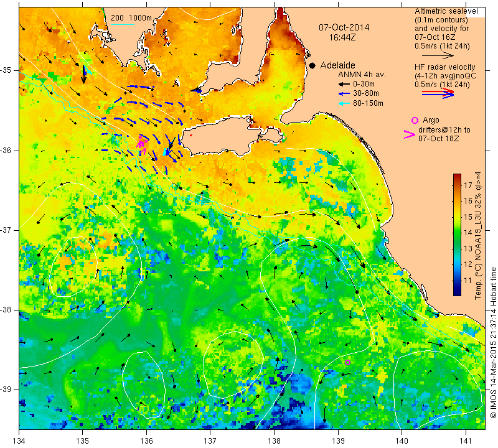This screenshot has width=498, height=448.
Task: Click the 'Altimetric sealevel' legend heading
Action: tap(446, 11)
